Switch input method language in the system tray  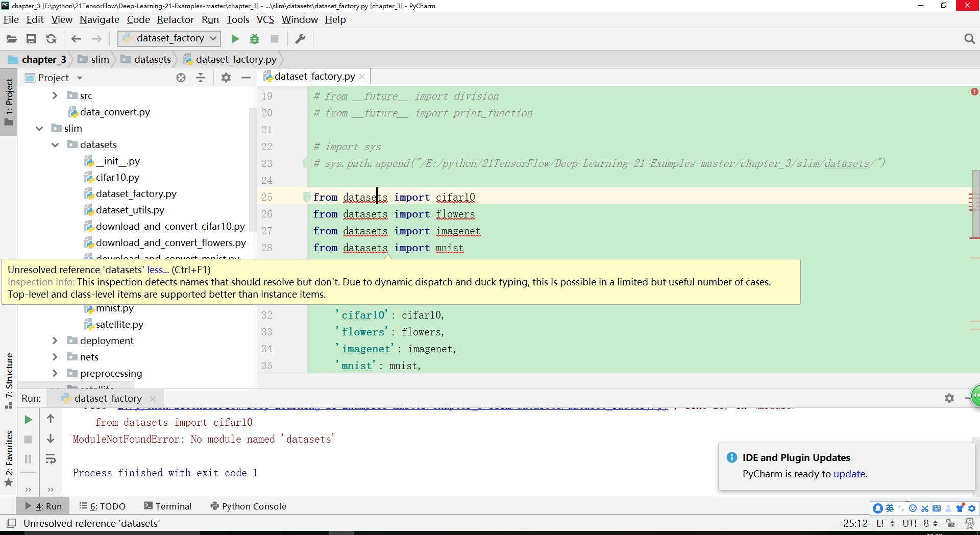[x=889, y=508]
